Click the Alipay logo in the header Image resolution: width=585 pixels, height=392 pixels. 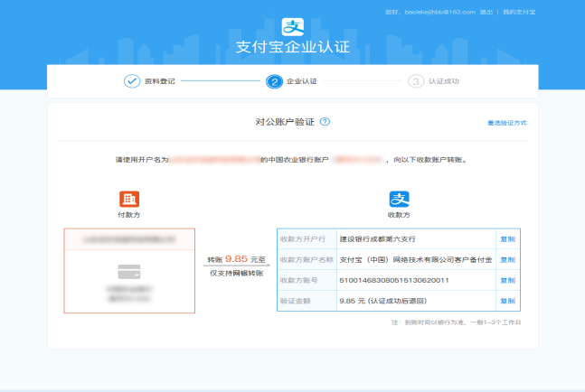(x=293, y=27)
